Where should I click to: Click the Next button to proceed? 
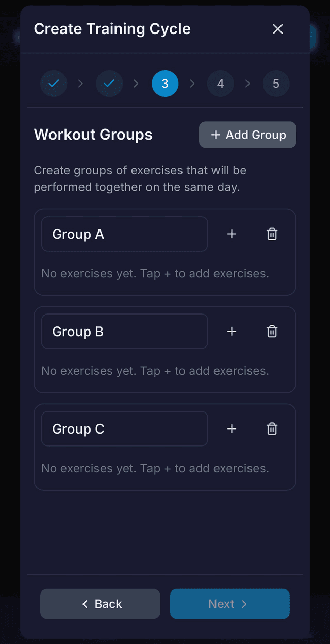pos(229,604)
